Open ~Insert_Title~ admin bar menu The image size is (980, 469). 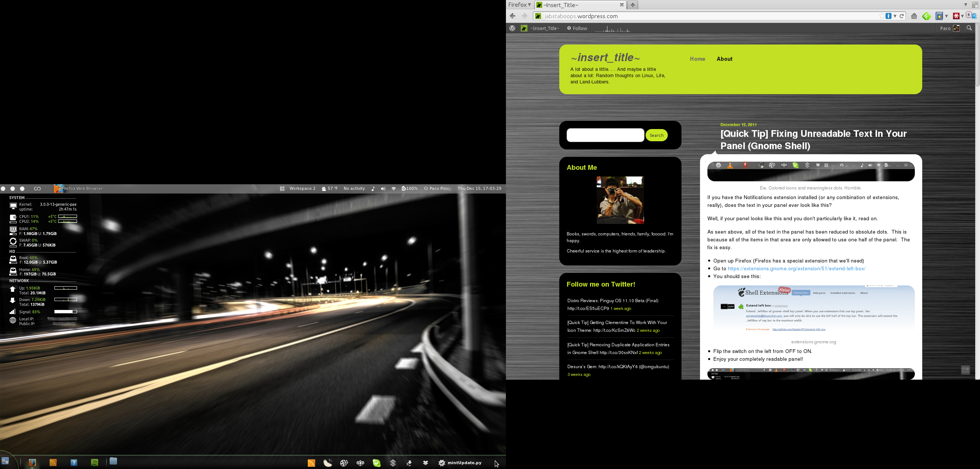click(x=540, y=28)
